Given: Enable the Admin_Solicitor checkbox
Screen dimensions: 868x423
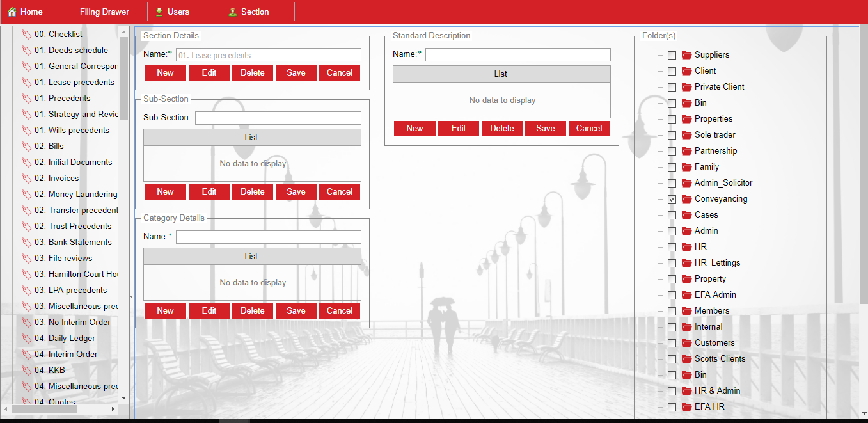Looking at the screenshot, I should pyautogui.click(x=672, y=183).
